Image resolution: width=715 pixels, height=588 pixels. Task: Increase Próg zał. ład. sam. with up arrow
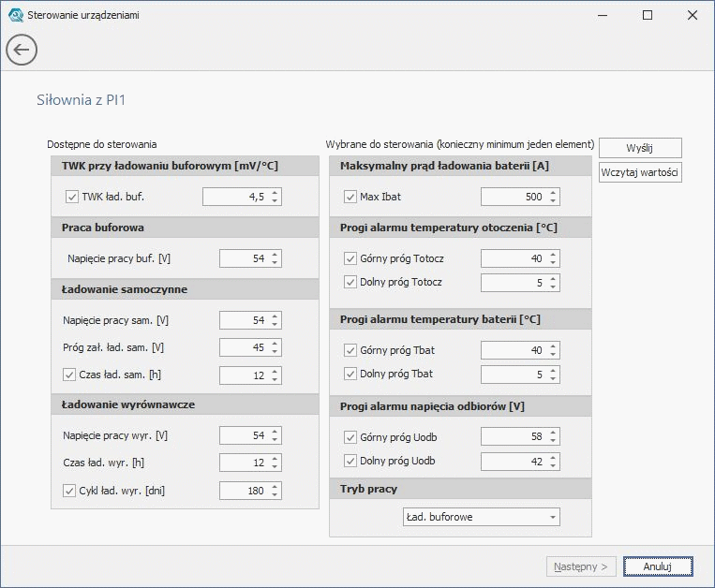275,344
